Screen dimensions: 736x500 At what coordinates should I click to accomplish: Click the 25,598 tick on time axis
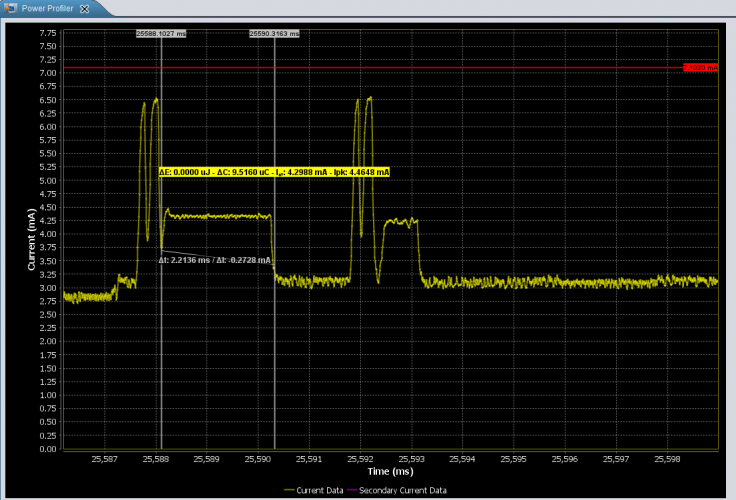pyautogui.click(x=668, y=458)
